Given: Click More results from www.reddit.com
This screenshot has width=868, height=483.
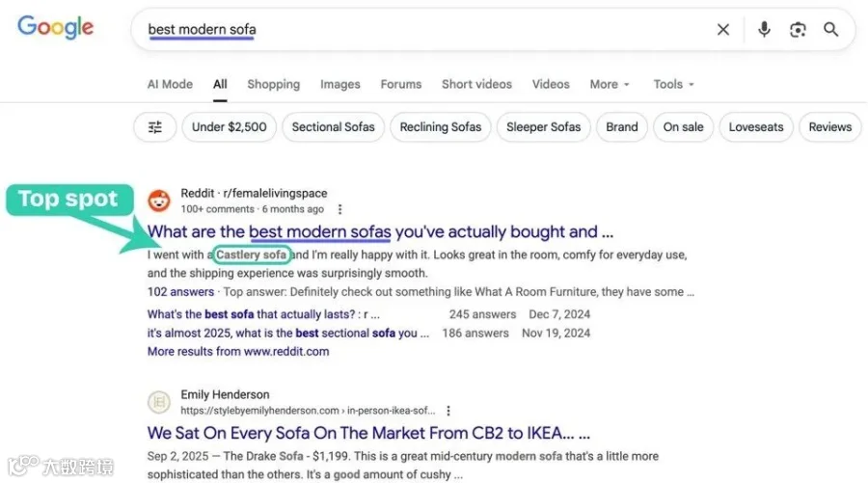Looking at the screenshot, I should [238, 351].
